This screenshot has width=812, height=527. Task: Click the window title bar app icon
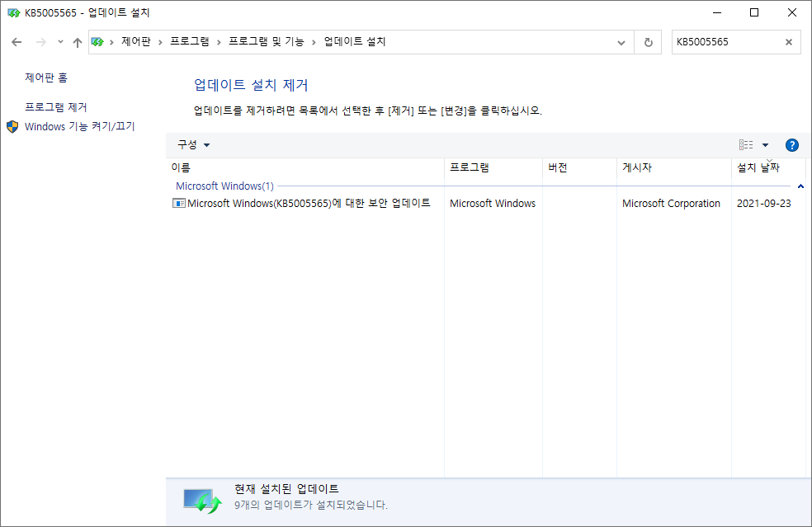point(13,12)
